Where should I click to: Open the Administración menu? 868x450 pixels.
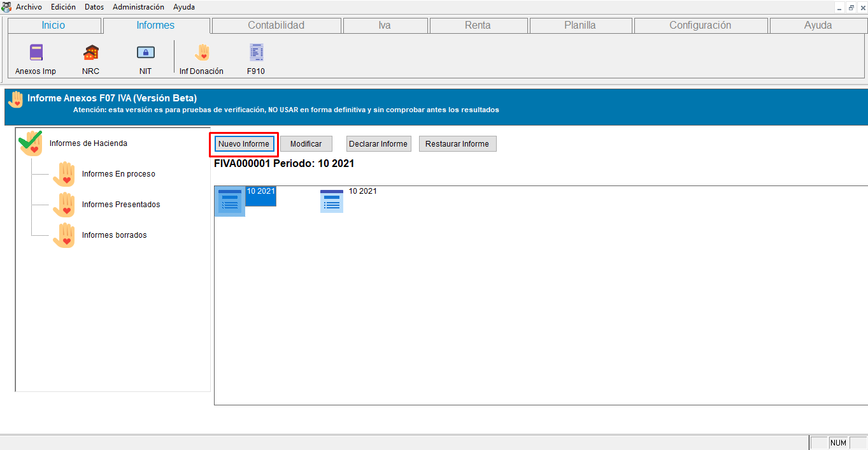138,6
